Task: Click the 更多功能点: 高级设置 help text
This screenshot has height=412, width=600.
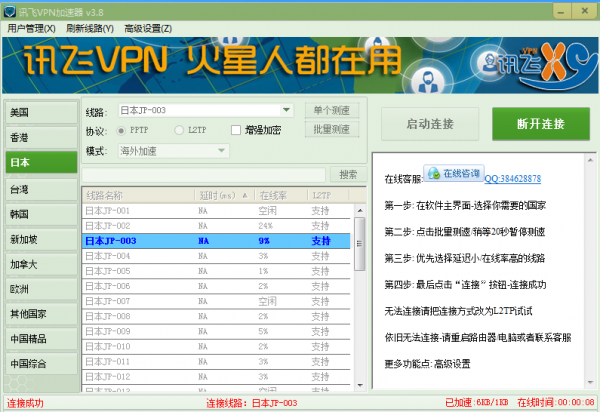Action: (427, 364)
